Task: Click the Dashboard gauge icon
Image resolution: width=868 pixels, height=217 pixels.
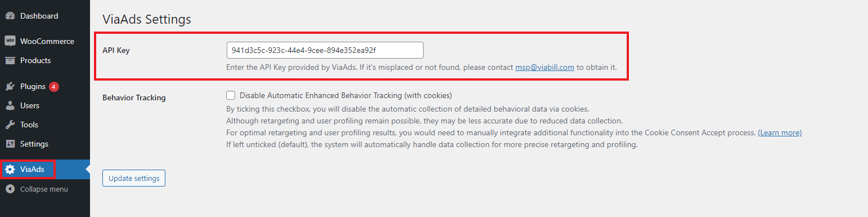Action: point(10,16)
